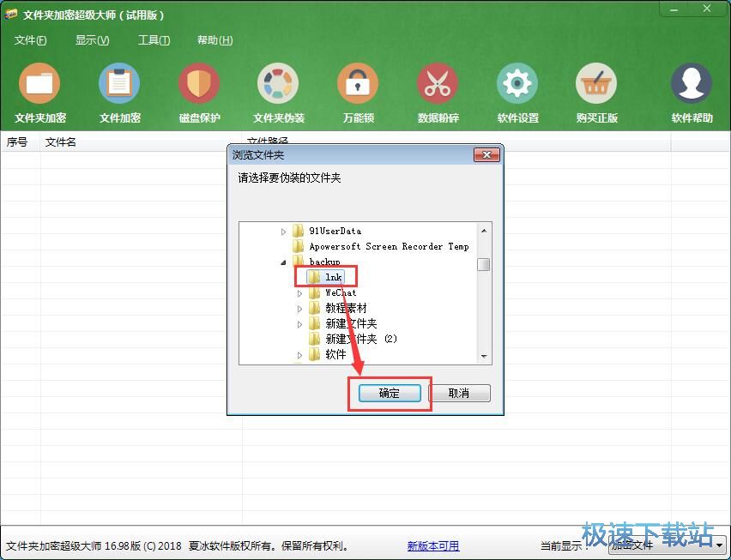
Task: Close the 浏览文件夹 dialog
Action: point(486,154)
